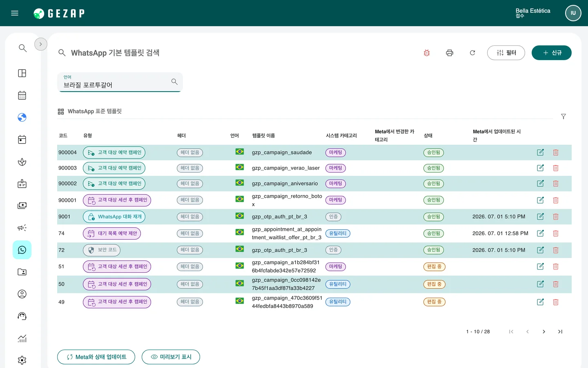Click the refresh icon beside the filter button
588x368 pixels.
pyautogui.click(x=472, y=53)
